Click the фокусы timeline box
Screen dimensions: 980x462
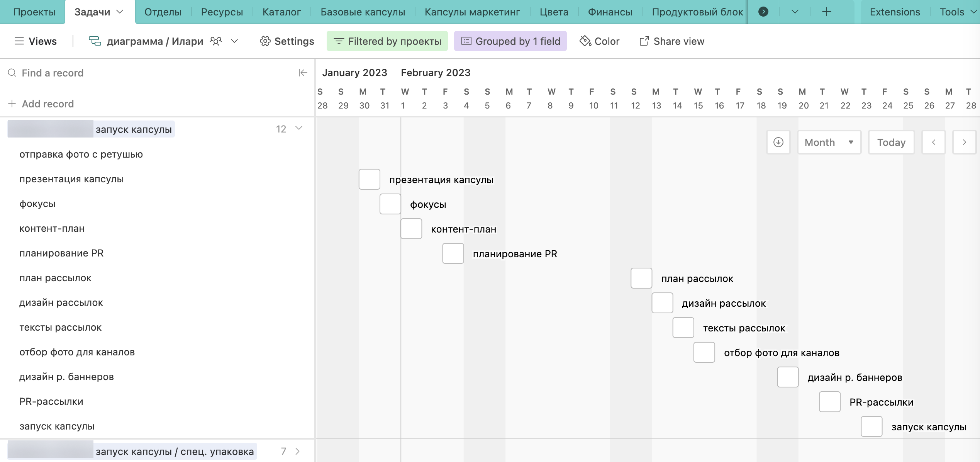click(390, 204)
